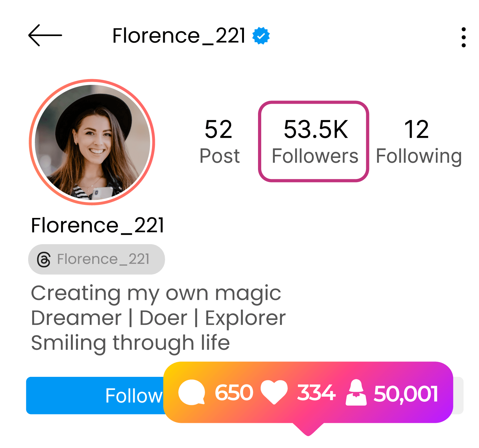Click the 50,001 followers notification count
The width and height of the screenshot is (479, 448).
(406, 393)
